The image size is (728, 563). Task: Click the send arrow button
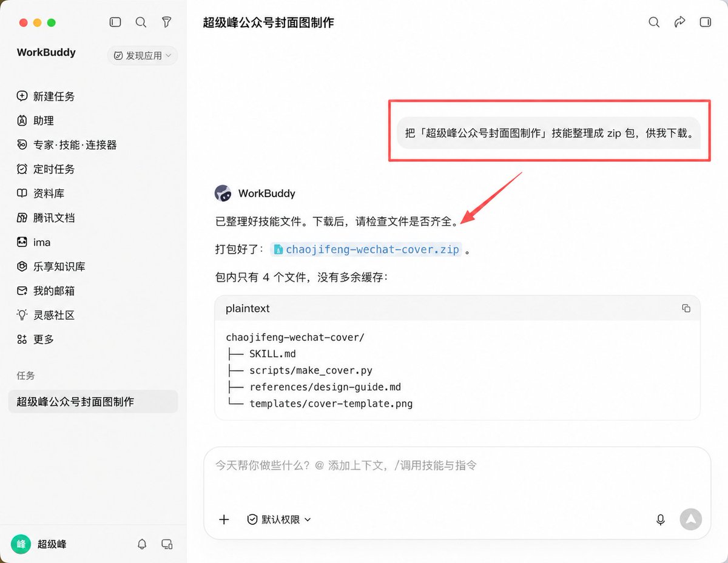click(x=690, y=519)
